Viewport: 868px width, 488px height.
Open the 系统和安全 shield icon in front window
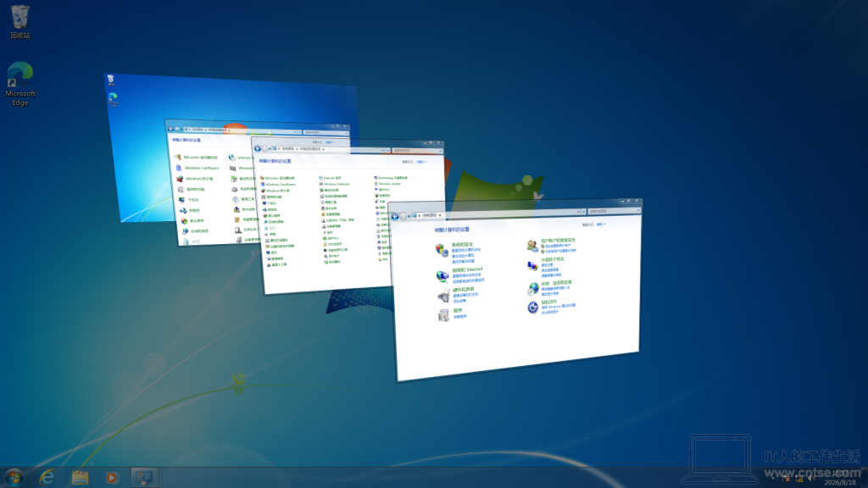441,251
